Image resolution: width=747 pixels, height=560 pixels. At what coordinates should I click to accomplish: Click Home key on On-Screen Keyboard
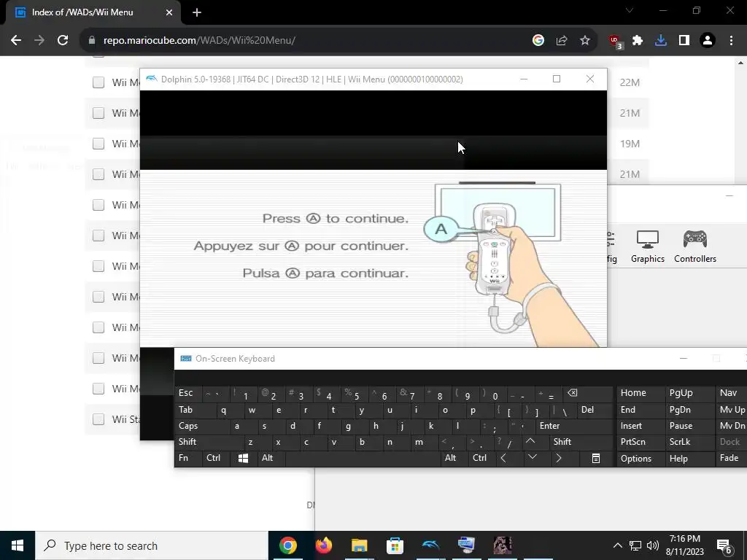coord(640,393)
